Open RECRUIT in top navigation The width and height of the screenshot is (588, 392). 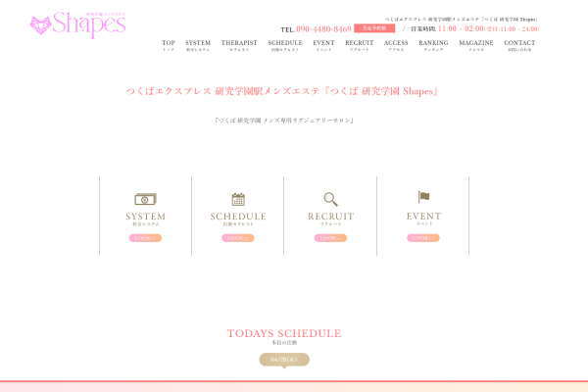[360, 45]
